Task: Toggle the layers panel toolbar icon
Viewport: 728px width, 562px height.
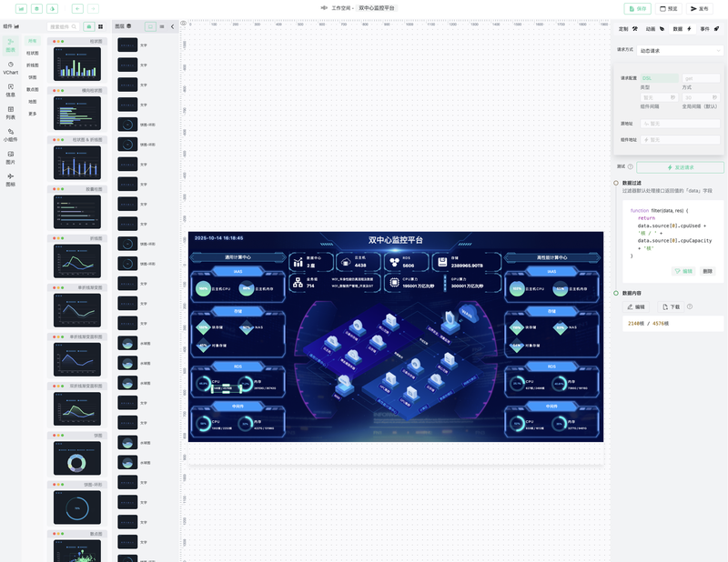Action: click(x=36, y=8)
